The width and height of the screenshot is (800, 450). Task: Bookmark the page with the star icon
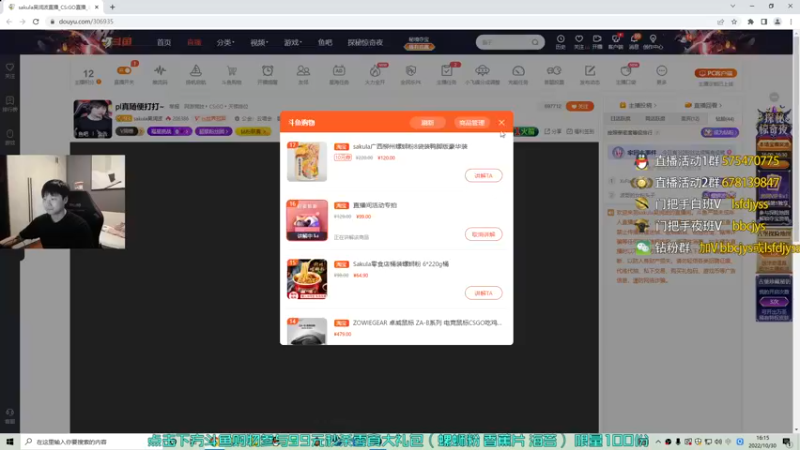tap(734, 21)
